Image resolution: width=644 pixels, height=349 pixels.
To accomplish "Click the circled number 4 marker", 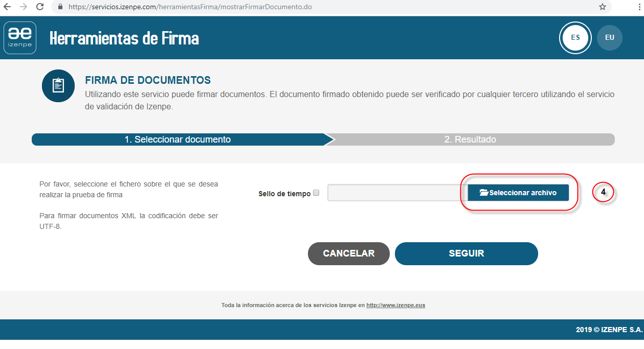I will pos(604,192).
